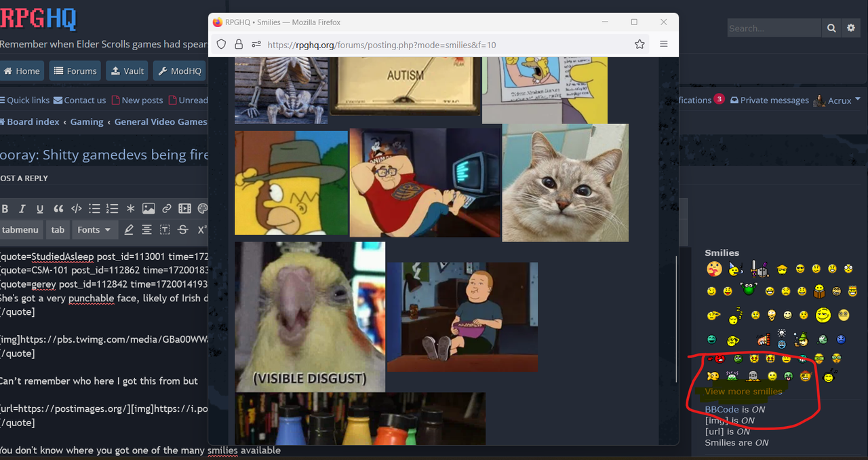
Task: Insert the heart-hugging smiley
Action: tap(714, 269)
